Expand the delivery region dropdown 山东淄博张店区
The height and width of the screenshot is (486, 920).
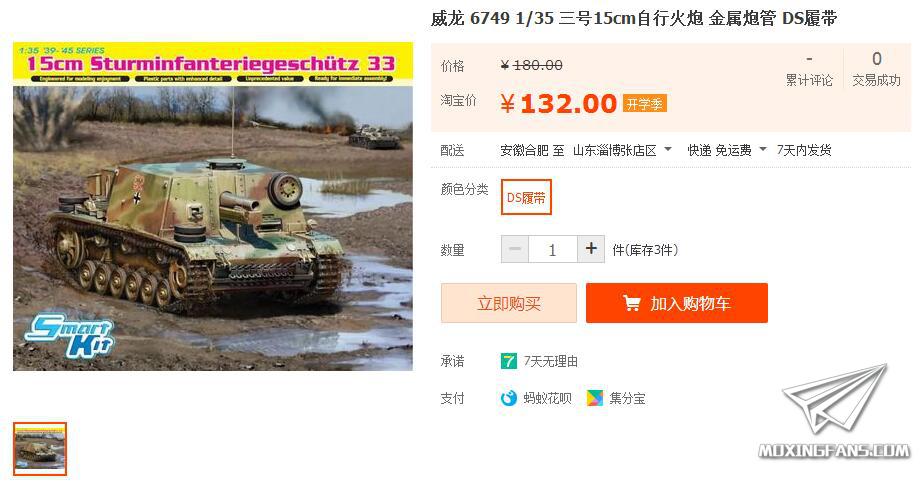(622, 150)
